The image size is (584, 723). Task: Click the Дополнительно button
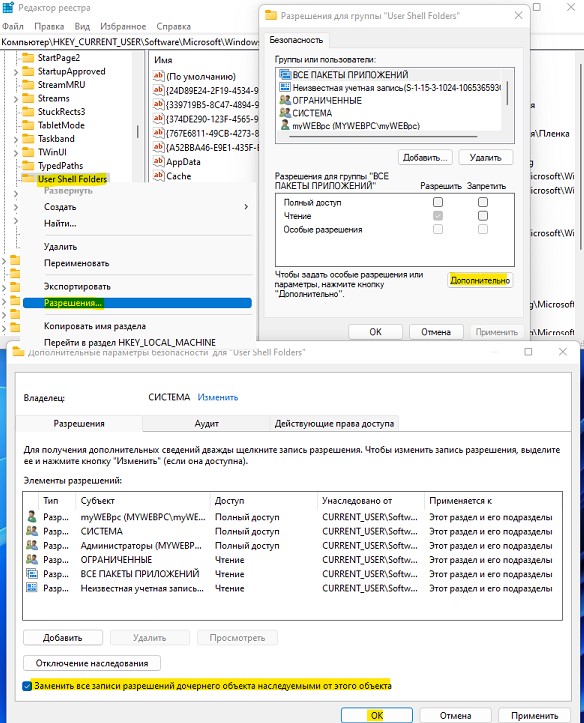tap(480, 280)
